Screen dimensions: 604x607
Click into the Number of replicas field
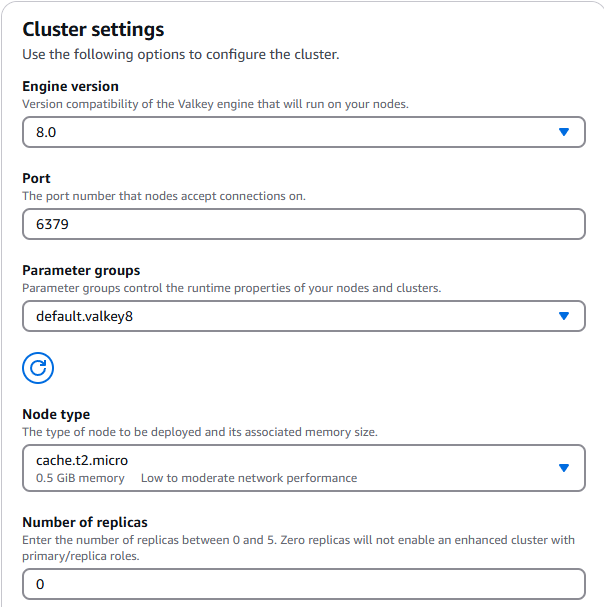click(x=303, y=584)
